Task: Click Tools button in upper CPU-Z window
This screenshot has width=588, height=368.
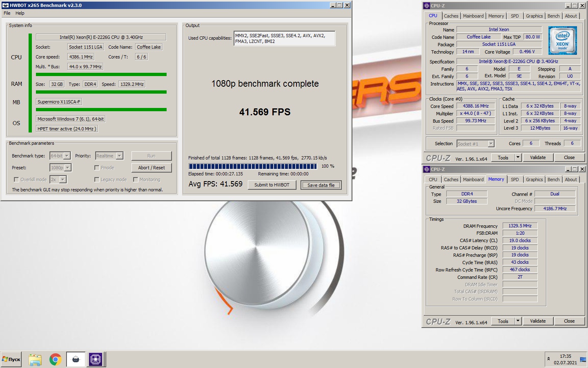Action: pyautogui.click(x=503, y=157)
